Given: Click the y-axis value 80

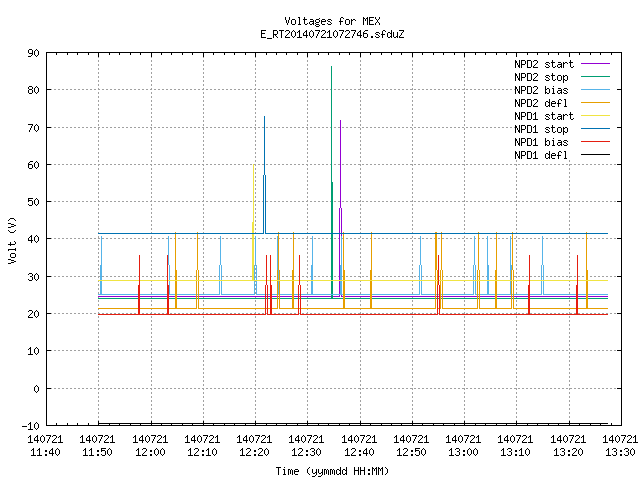Looking at the screenshot, I should click(x=33, y=90).
